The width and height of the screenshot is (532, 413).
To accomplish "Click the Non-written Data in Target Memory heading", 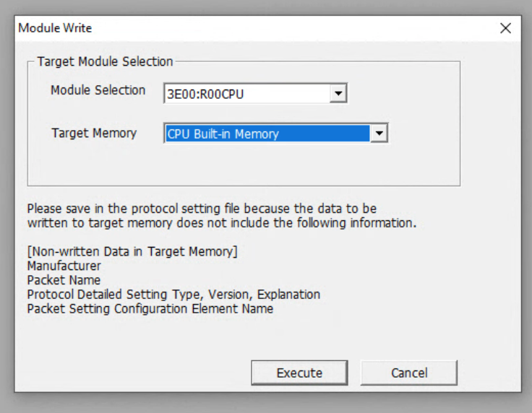I will 132,252.
